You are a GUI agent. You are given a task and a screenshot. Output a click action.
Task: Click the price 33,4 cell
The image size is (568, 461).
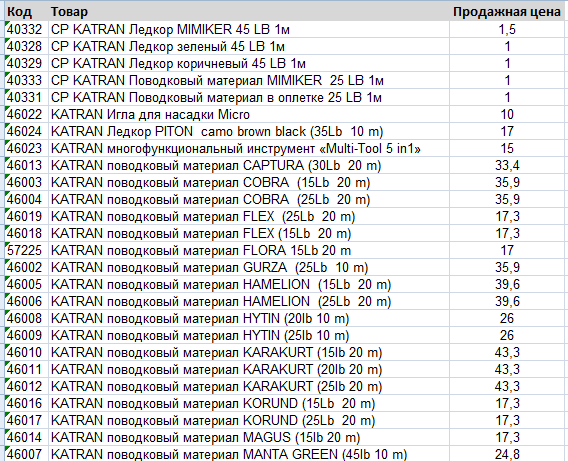pyautogui.click(x=507, y=165)
